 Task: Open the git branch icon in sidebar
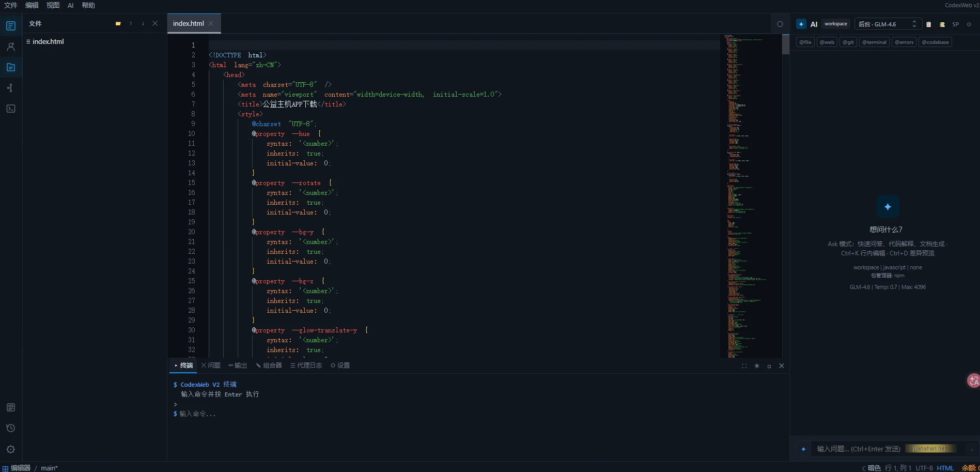coord(11,88)
